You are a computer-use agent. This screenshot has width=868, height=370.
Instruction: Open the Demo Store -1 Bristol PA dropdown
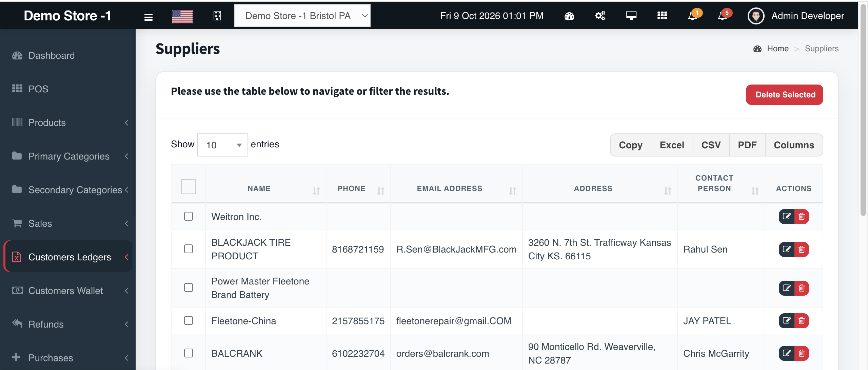[302, 16]
